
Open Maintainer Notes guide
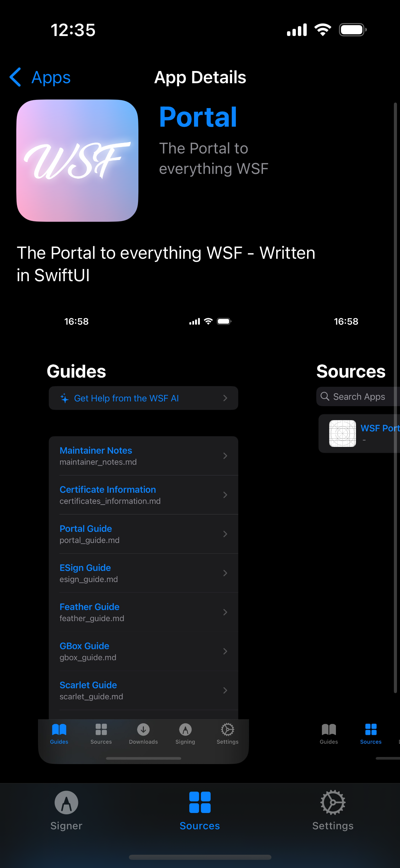[144, 456]
